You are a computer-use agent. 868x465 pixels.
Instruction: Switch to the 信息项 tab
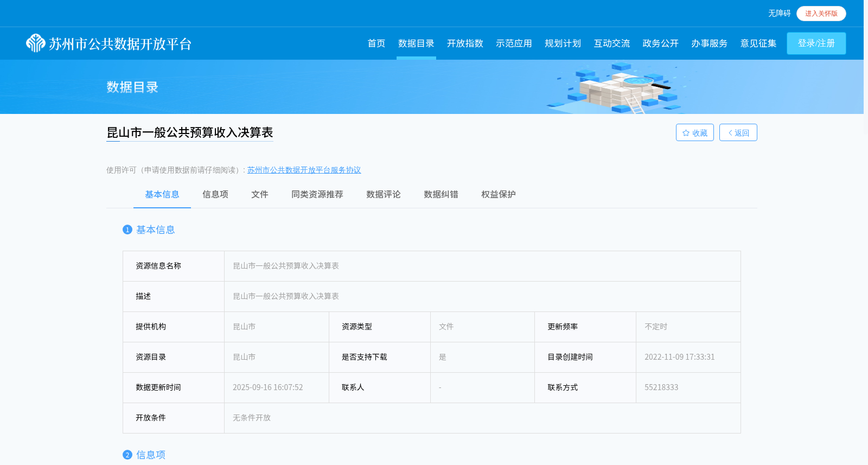point(215,194)
